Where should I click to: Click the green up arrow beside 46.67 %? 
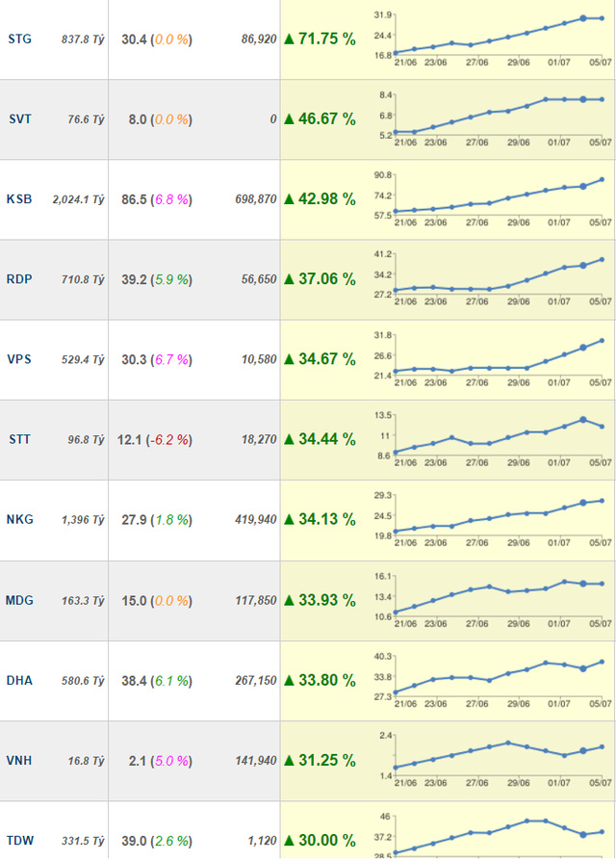[290, 119]
